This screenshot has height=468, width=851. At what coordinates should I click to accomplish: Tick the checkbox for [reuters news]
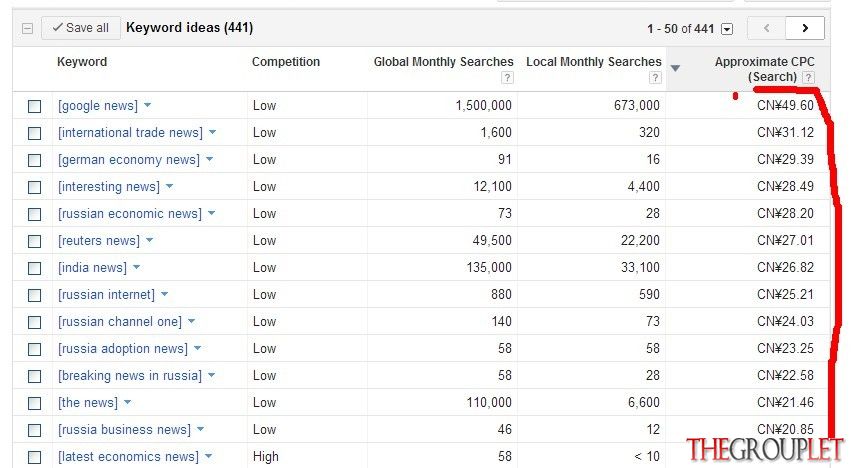pyautogui.click(x=34, y=241)
